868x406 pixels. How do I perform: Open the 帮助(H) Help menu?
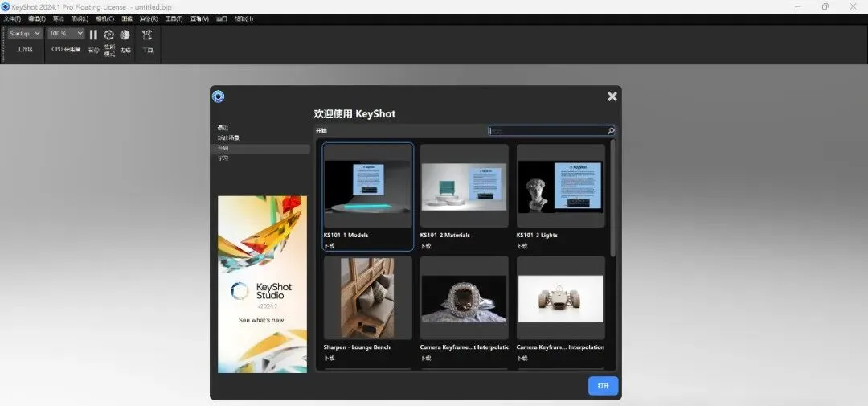244,18
